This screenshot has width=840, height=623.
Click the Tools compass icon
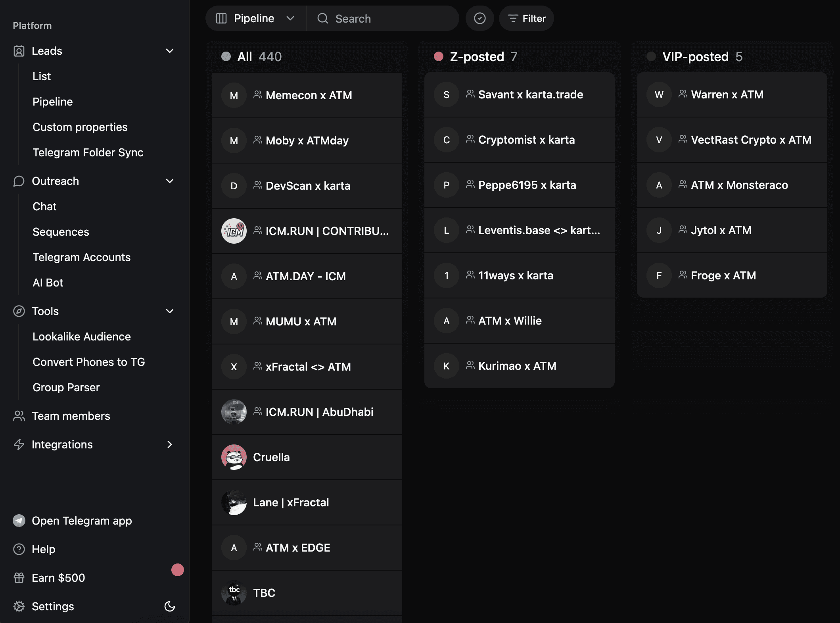tap(19, 311)
